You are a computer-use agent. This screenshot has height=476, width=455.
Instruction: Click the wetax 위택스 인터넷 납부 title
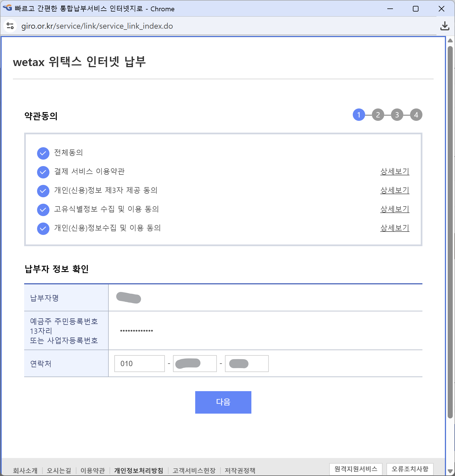[79, 62]
